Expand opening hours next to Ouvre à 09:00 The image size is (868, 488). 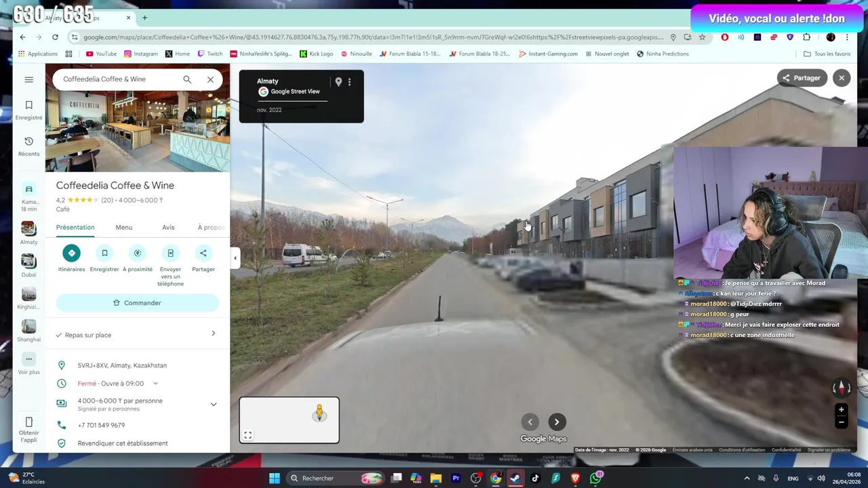(x=155, y=384)
